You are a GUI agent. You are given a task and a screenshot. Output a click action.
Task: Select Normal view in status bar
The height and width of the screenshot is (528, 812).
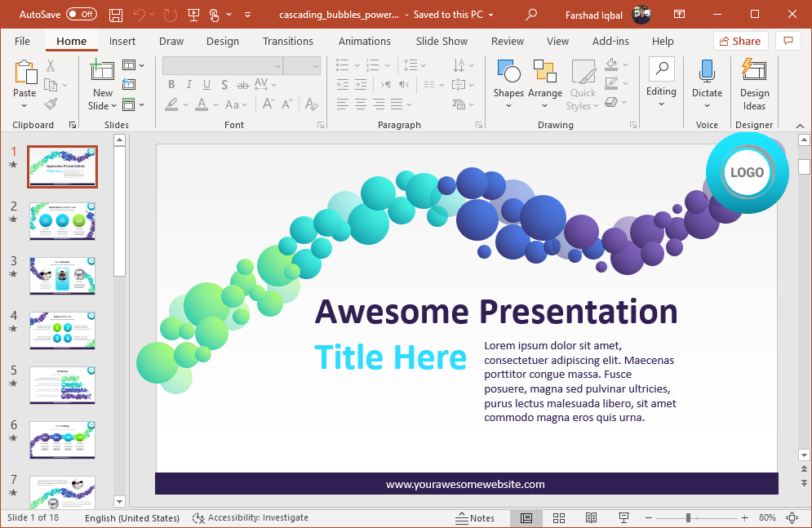click(x=526, y=518)
